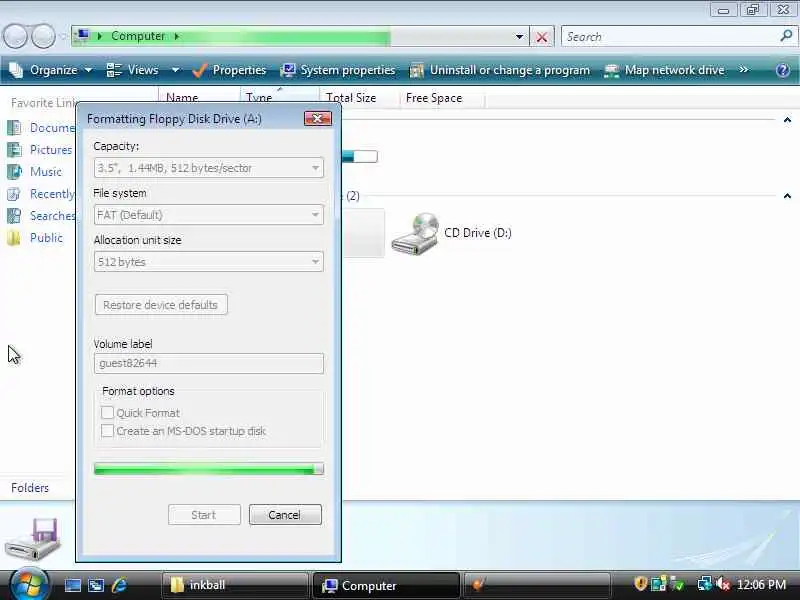This screenshot has height=600, width=800.
Task: Toggle the Quick Format checkbox
Action: point(107,412)
